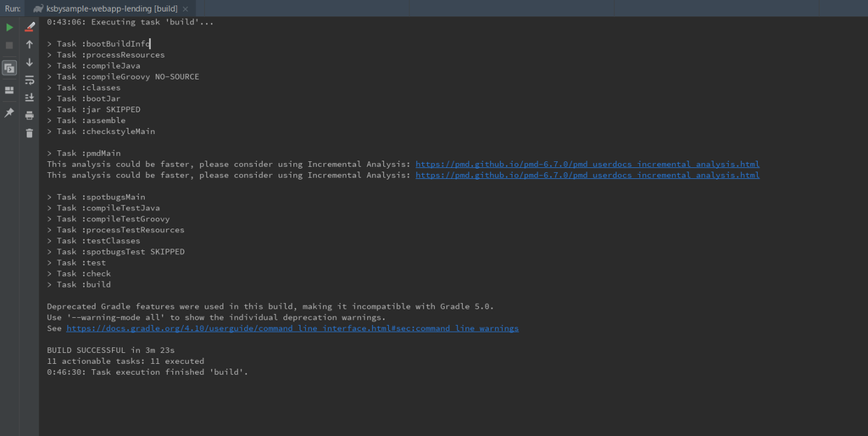Jump up the stack trace with the up arrow
Image resolution: width=868 pixels, height=436 pixels.
click(x=30, y=44)
